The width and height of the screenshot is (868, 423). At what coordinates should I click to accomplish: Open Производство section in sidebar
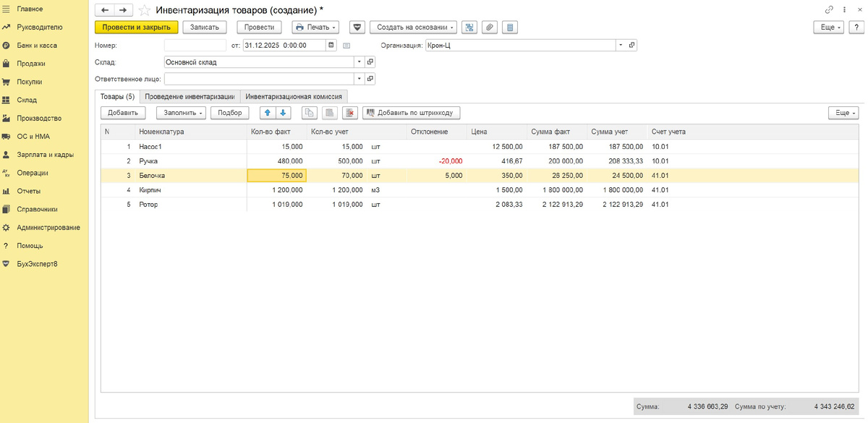[39, 118]
